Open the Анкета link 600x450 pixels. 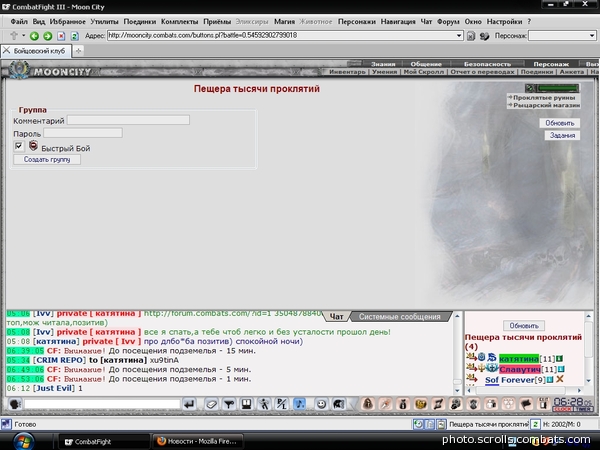tap(572, 72)
